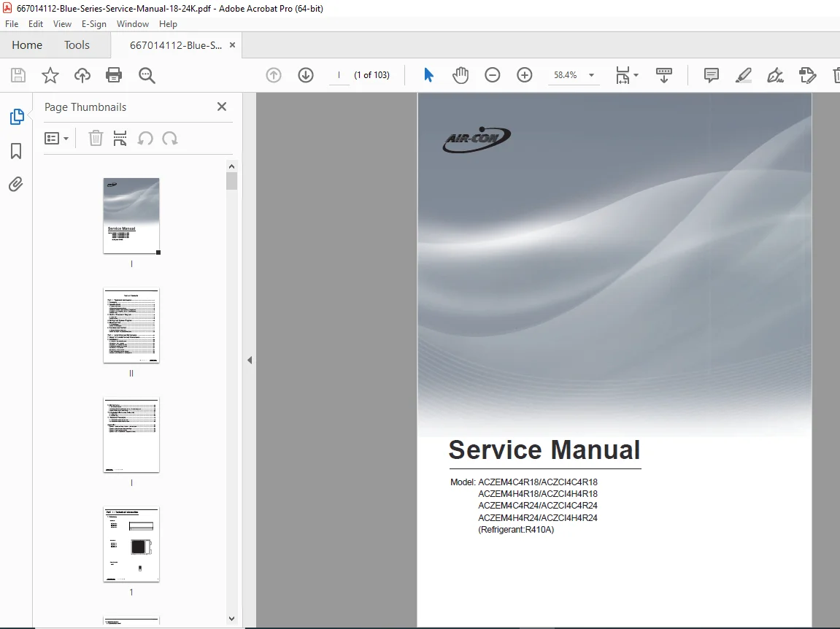The width and height of the screenshot is (840, 629).
Task: Open fit page options arrow
Action: (x=636, y=75)
